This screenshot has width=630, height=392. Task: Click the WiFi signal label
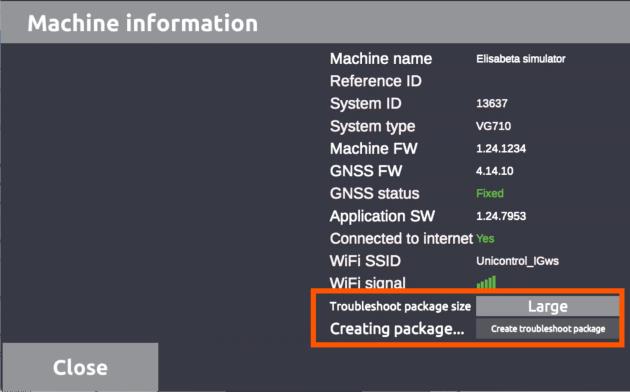click(368, 282)
